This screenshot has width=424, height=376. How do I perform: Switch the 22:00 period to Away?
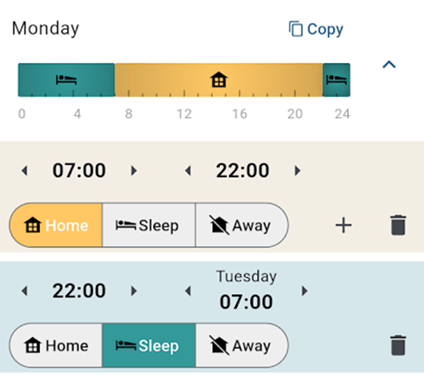pos(242,345)
